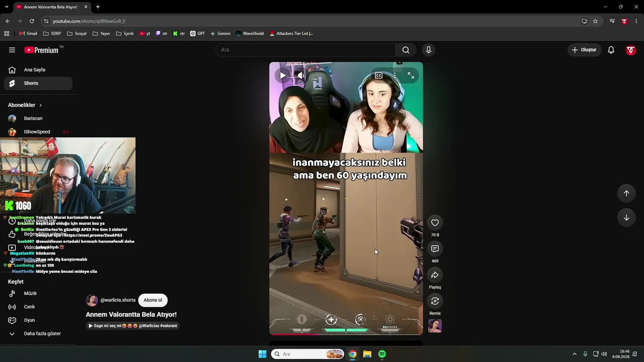
Task: Open the İçerik bookmarks folder
Action: (x=125, y=34)
